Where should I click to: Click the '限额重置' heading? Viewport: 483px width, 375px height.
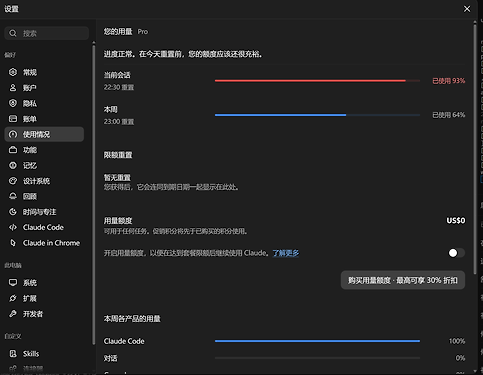tap(118, 155)
